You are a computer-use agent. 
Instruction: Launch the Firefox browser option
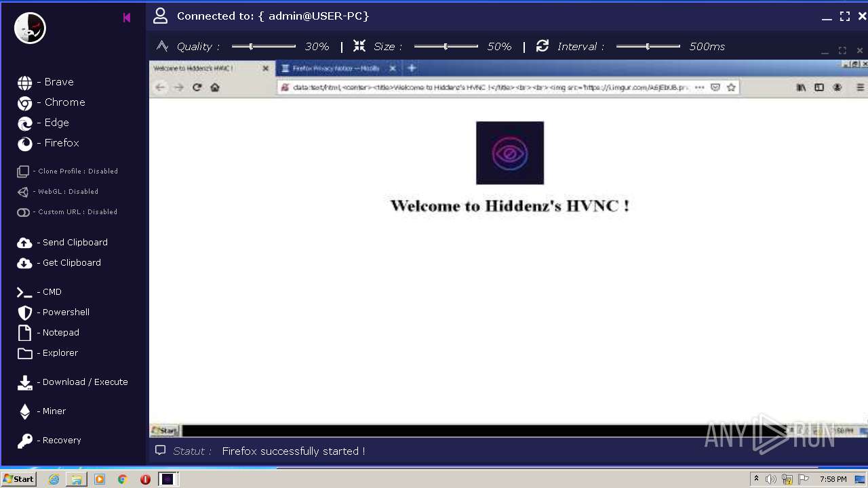point(48,143)
